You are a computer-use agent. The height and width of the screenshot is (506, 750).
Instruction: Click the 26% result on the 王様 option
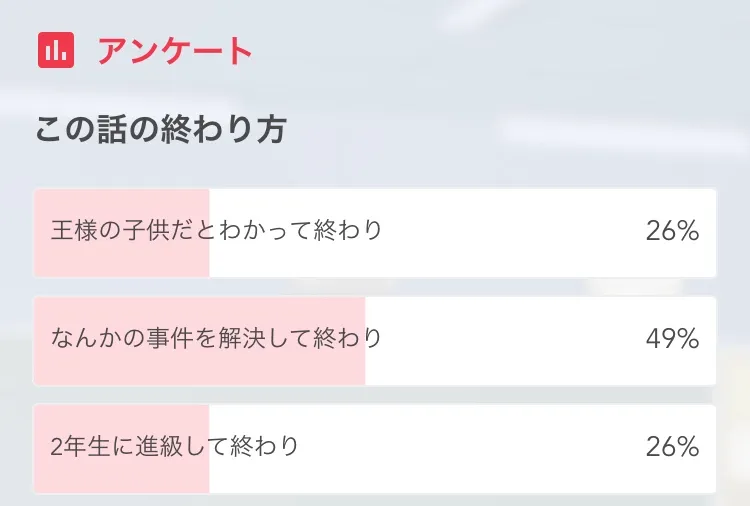[671, 231]
